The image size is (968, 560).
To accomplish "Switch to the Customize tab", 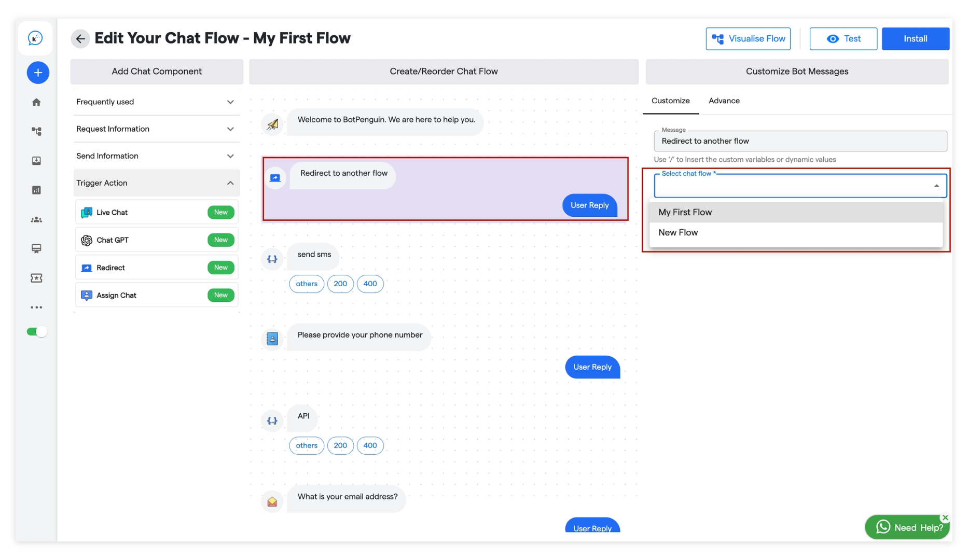I will coord(670,101).
